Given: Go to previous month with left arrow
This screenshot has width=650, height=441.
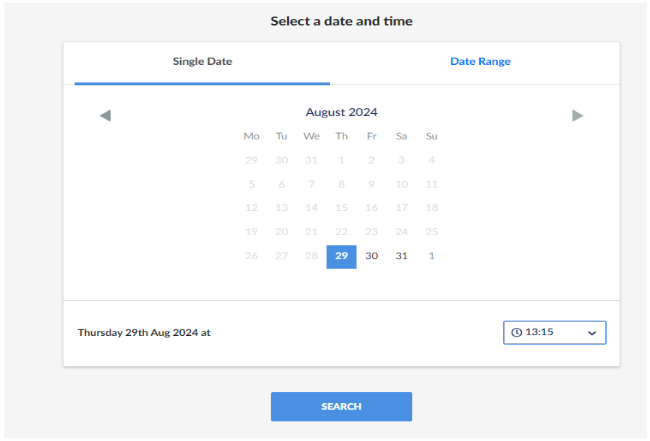Looking at the screenshot, I should pos(105,116).
